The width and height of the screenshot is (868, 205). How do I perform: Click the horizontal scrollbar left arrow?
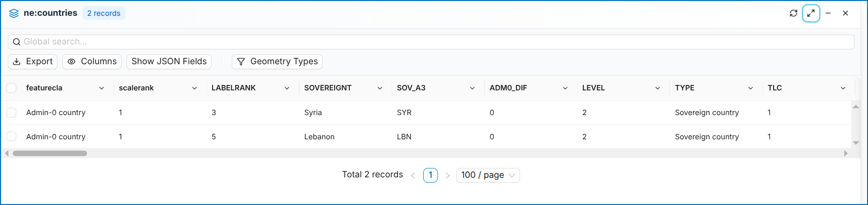pyautogui.click(x=6, y=154)
